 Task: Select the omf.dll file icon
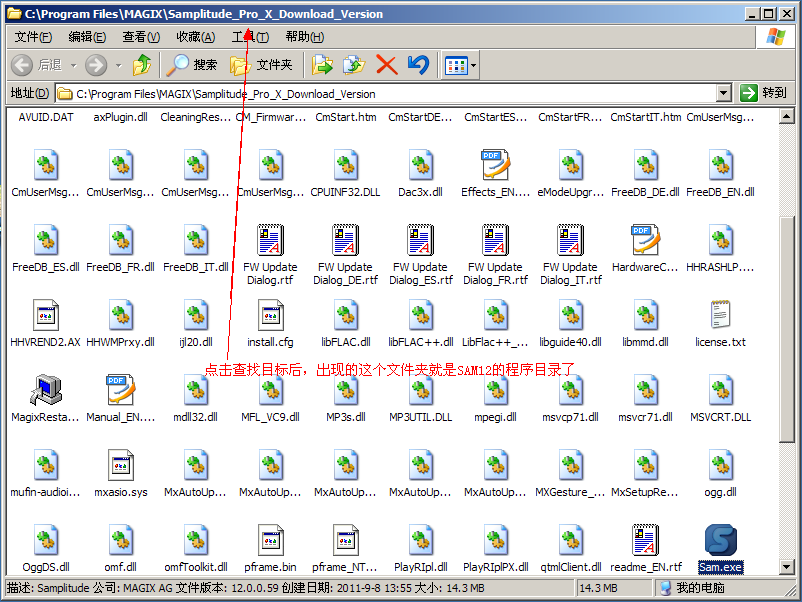click(x=120, y=540)
